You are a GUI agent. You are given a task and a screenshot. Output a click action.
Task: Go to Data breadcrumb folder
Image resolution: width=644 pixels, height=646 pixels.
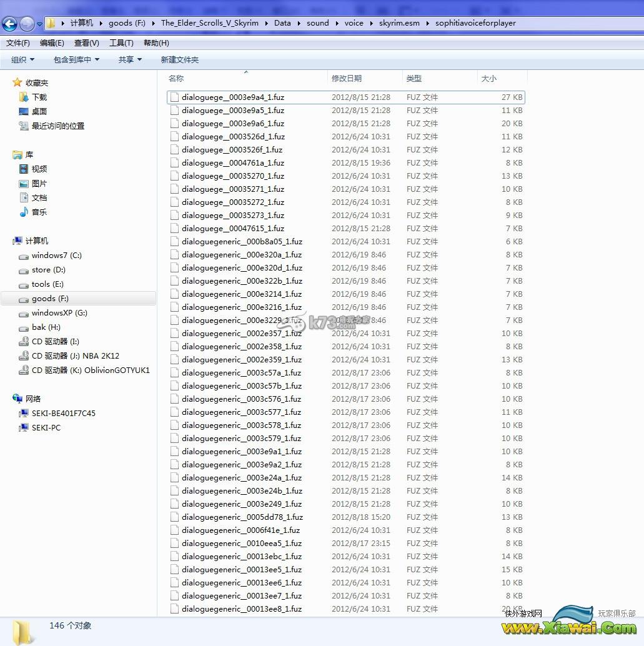pyautogui.click(x=282, y=23)
